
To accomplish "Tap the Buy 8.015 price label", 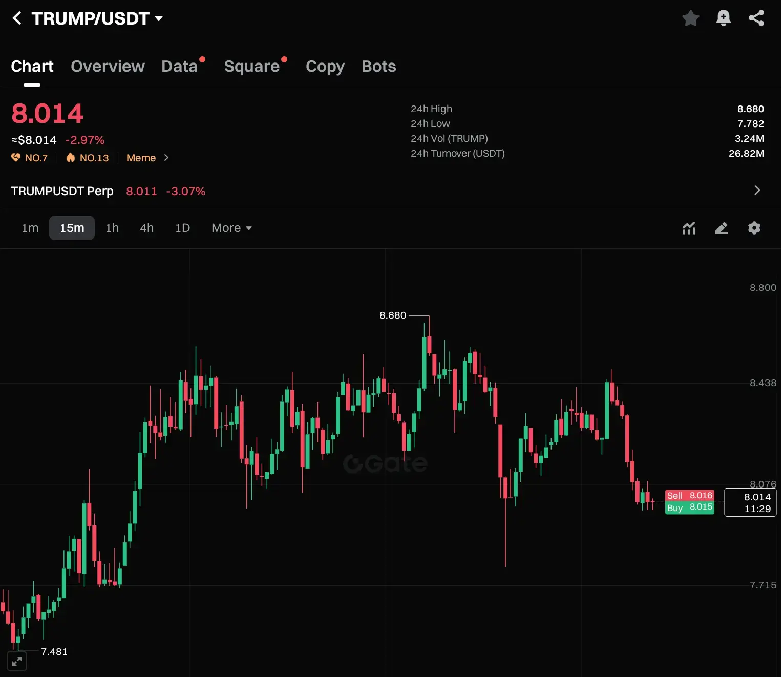I will coord(690,507).
